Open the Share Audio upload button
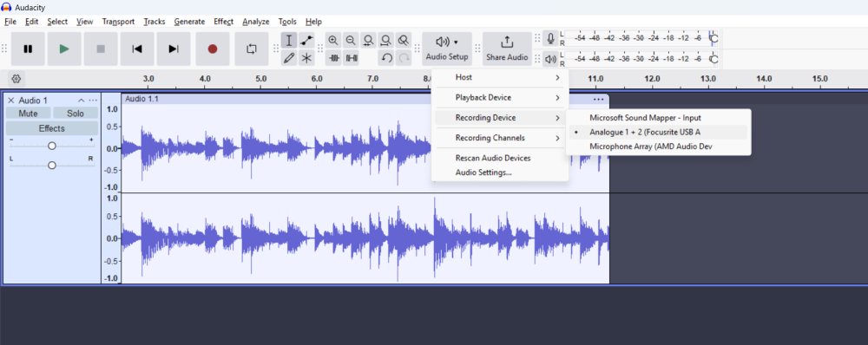 point(507,49)
